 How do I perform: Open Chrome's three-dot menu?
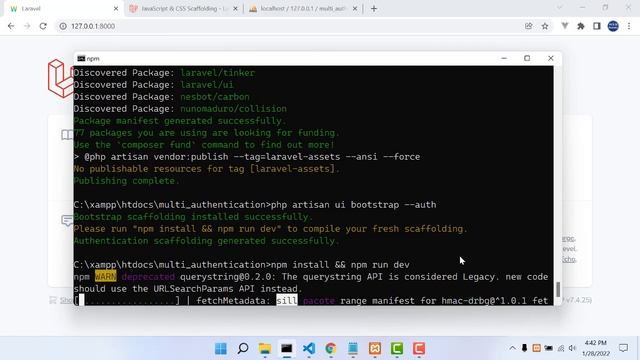pos(629,26)
